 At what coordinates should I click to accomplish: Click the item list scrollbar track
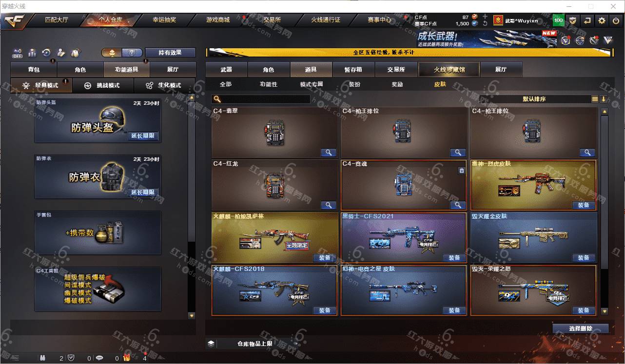click(605, 212)
